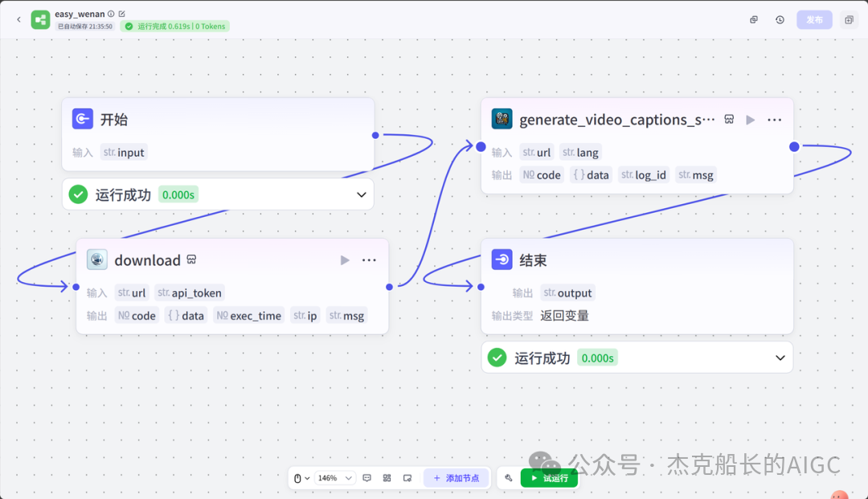Click the 发布 publish button
Image resolution: width=868 pixels, height=499 pixels.
point(814,19)
